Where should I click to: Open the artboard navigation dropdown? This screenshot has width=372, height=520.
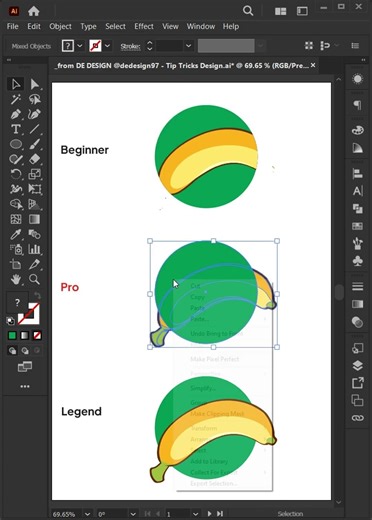point(195,514)
